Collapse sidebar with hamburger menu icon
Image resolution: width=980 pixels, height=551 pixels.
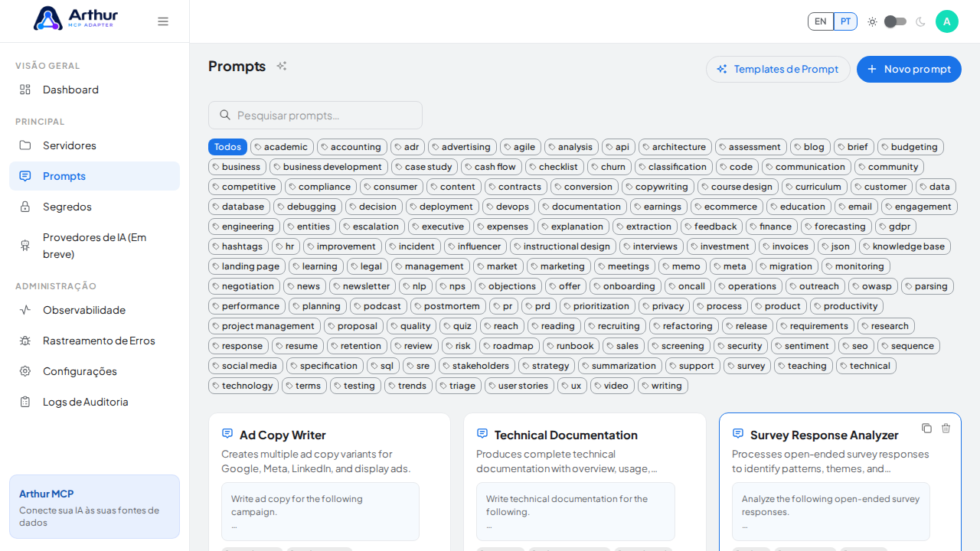coord(163,21)
